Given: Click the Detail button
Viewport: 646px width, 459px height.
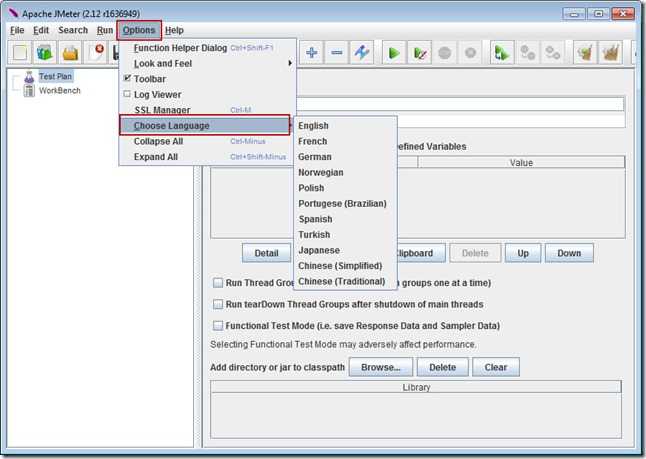Looking at the screenshot, I should click(x=267, y=253).
